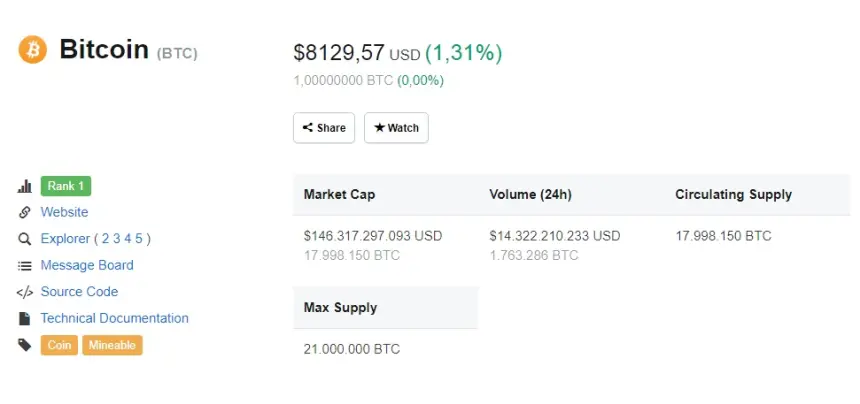This screenshot has height=404, width=860.
Task: Click the bar chart rank icon
Action: click(x=24, y=186)
